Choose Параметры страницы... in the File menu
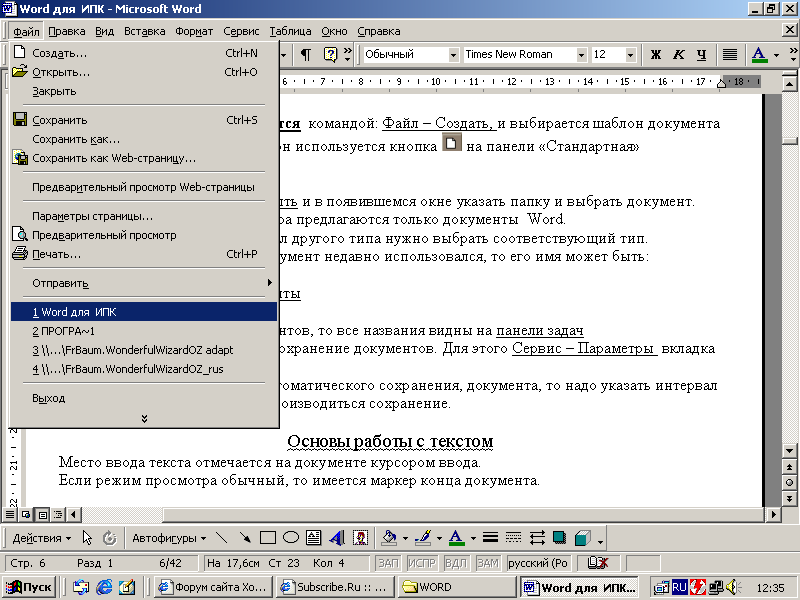Image resolution: width=800 pixels, height=600 pixels. coord(144,216)
